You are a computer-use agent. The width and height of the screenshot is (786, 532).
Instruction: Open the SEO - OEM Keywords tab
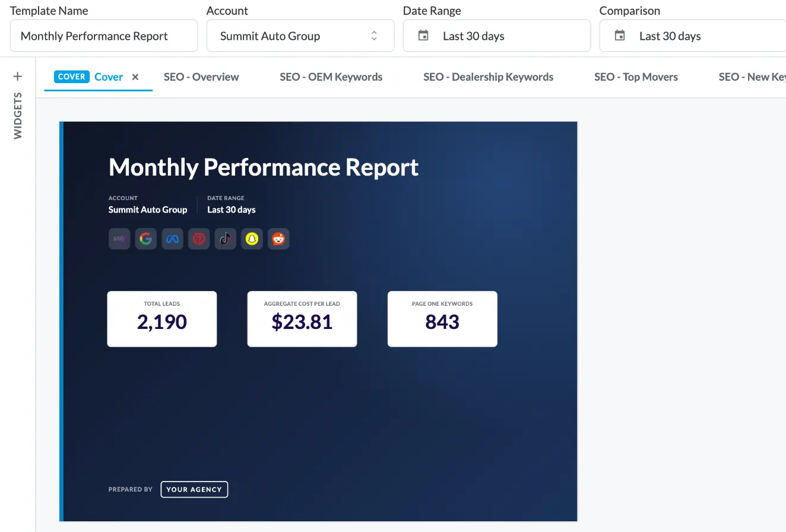331,77
